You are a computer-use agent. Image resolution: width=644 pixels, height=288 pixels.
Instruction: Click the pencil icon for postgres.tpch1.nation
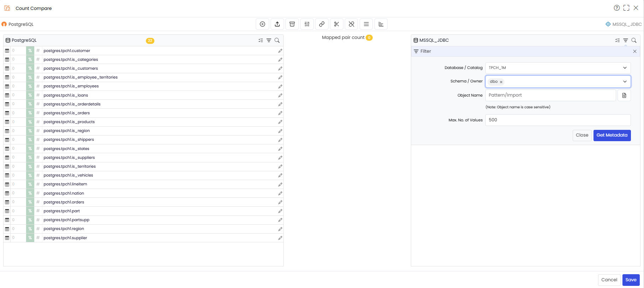[280, 194]
